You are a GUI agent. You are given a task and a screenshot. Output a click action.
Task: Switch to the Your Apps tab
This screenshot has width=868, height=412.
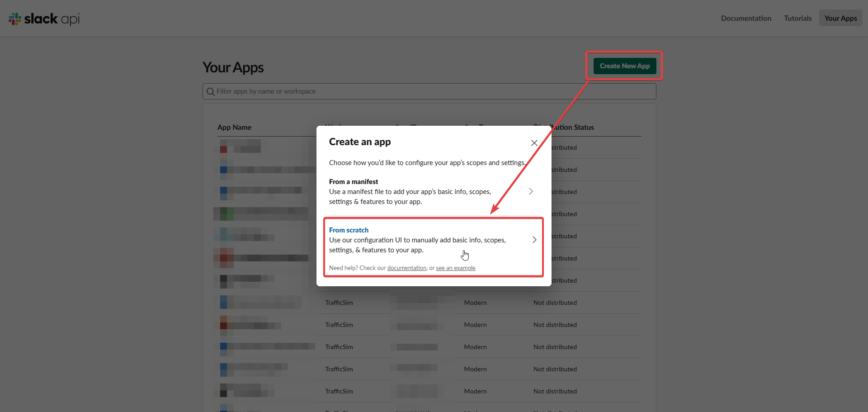(840, 18)
